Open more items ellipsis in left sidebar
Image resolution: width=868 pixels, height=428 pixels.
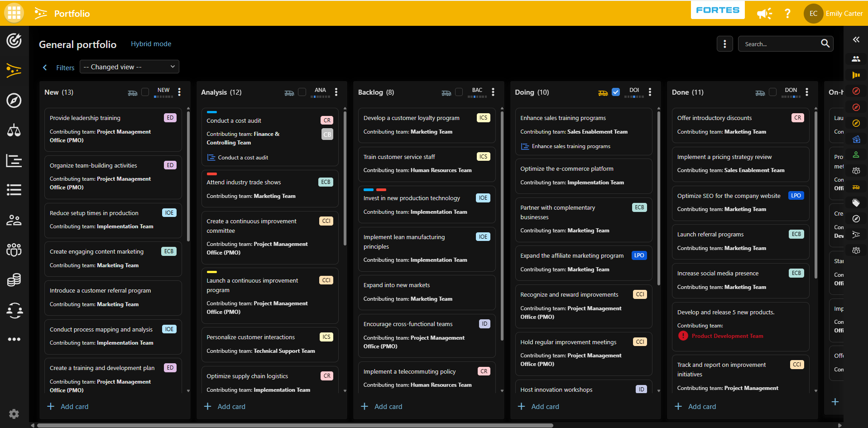pyautogui.click(x=14, y=339)
